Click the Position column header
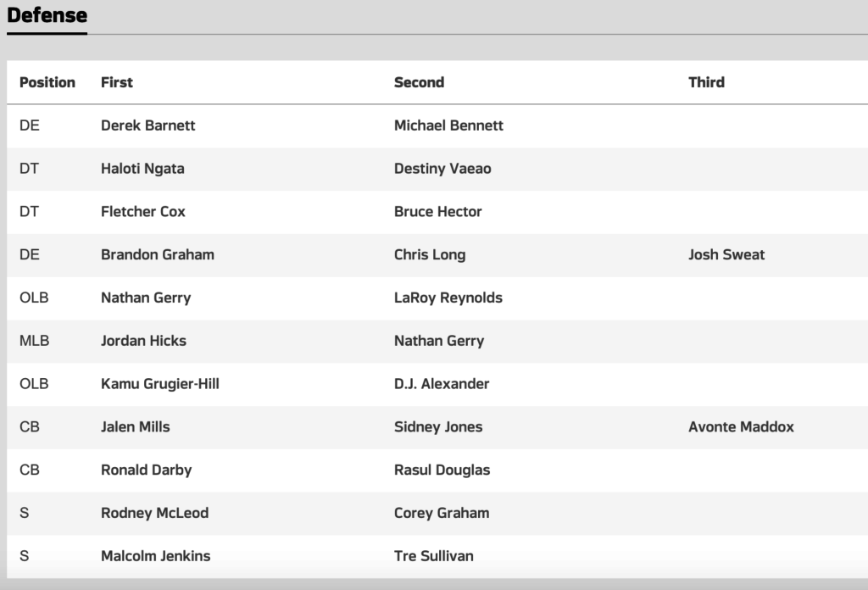Viewport: 868px width, 590px height. pos(47,82)
